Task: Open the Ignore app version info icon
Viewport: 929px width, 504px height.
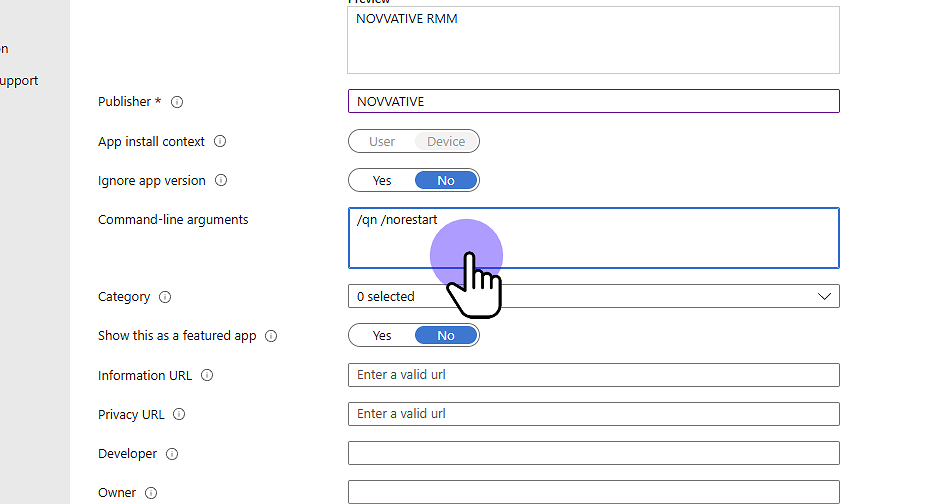Action: pyautogui.click(x=221, y=181)
